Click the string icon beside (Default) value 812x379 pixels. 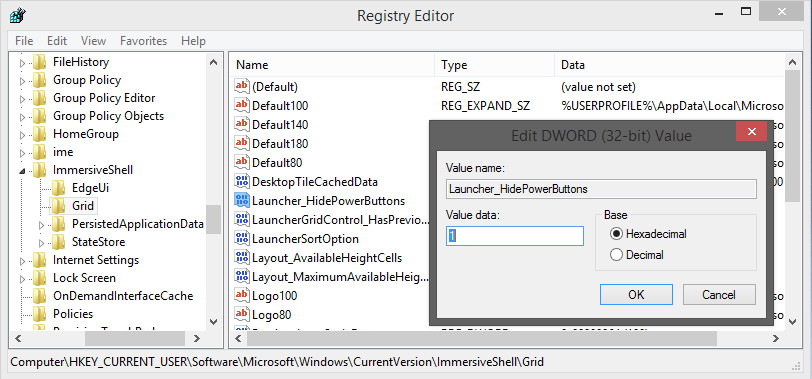[242, 86]
